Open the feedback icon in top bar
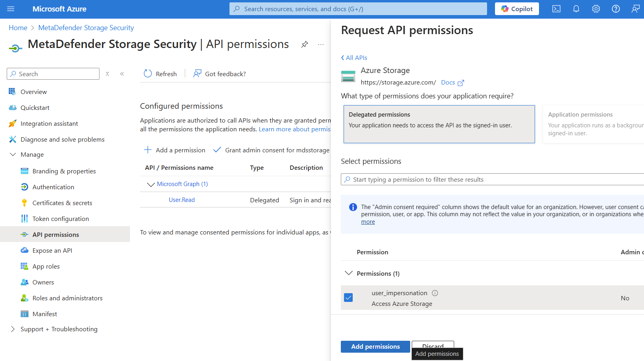Screen dimensions: 644x361 pos(635,9)
